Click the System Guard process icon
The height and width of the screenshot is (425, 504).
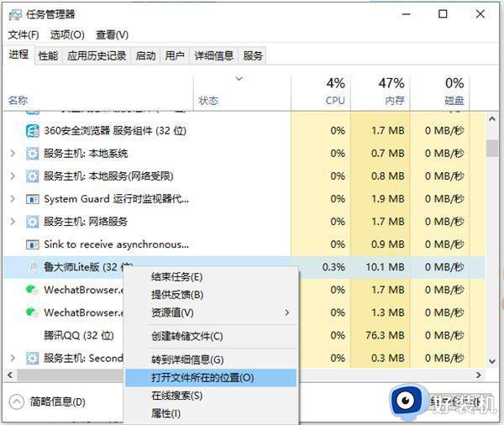point(32,199)
